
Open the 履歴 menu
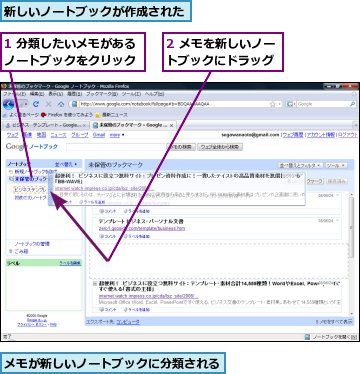point(75,94)
